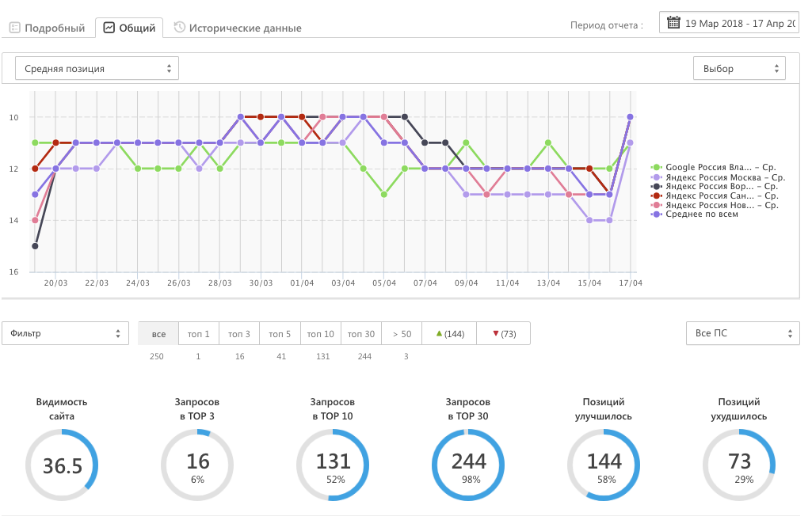Click the green up triangle improved filter
812x520 pixels.
coord(439,334)
